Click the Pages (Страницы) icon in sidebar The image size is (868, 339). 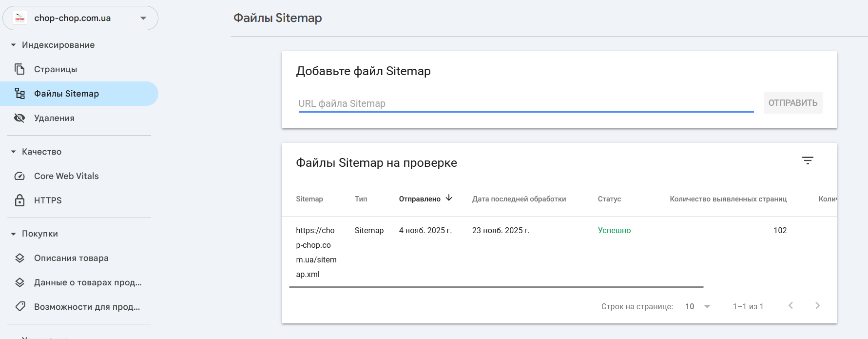pyautogui.click(x=19, y=69)
